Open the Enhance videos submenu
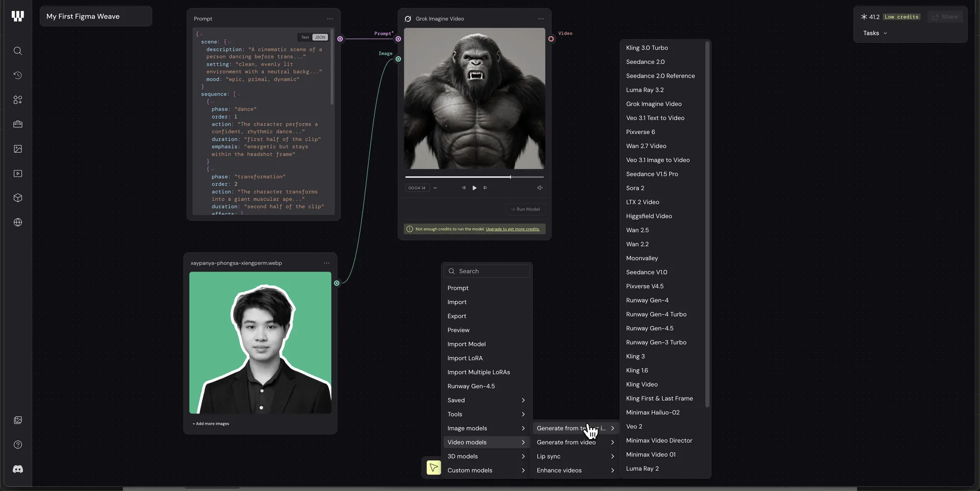Screen dimensions: 980x491 [x=576, y=470]
